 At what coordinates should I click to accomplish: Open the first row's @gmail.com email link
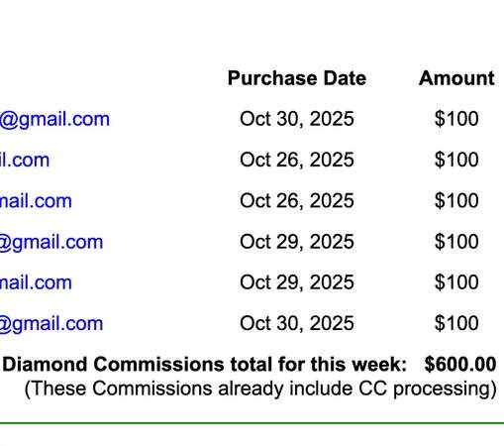click(54, 119)
